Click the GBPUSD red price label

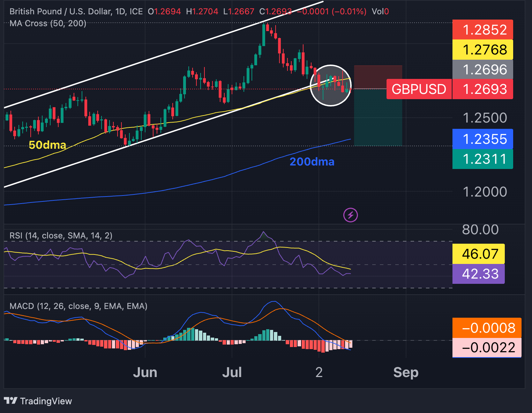click(419, 89)
